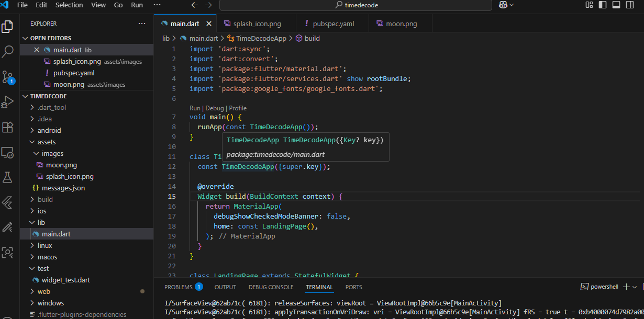Click the Debug code lens link
The image size is (644, 319).
(x=215, y=108)
